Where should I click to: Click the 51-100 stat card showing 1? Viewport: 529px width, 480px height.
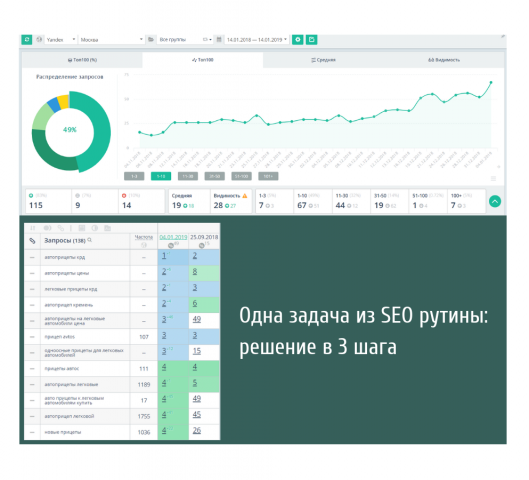(x=428, y=201)
